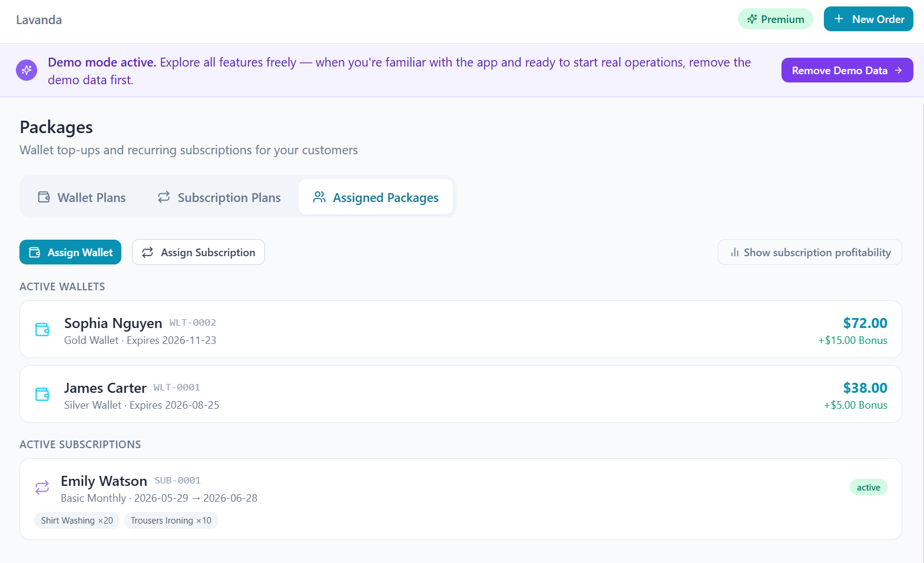Click Gold Wallet expiry text

[x=140, y=340]
